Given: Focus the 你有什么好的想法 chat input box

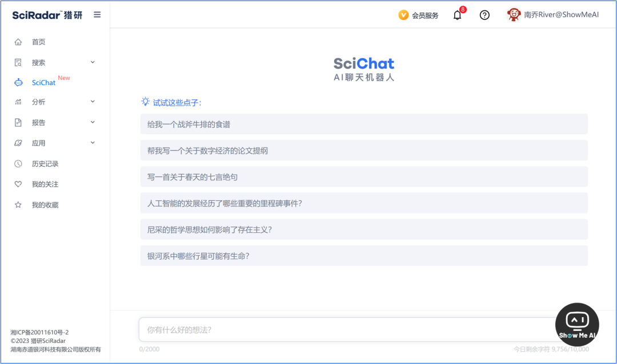Looking at the screenshot, I should (x=343, y=330).
